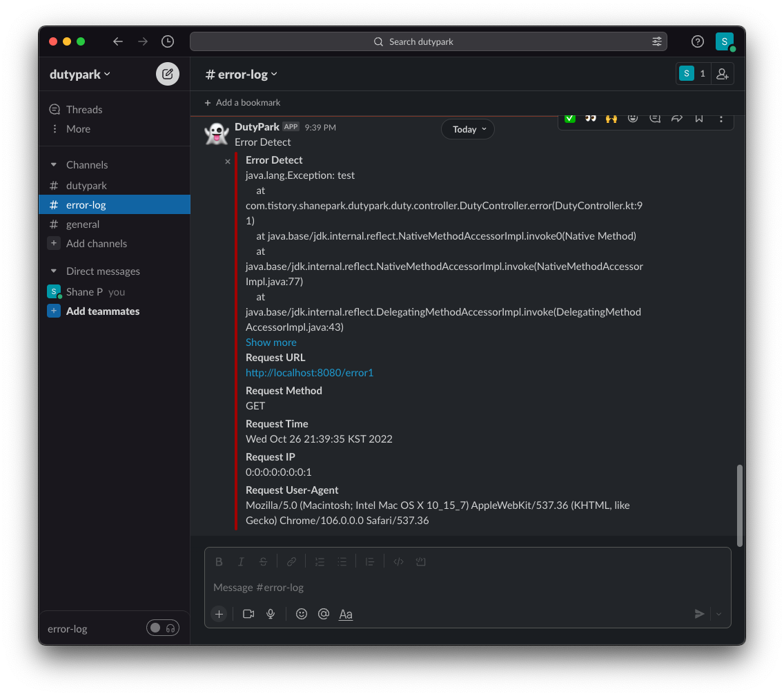Collapse the Direct messages section
This screenshot has width=784, height=696.
pos(54,271)
